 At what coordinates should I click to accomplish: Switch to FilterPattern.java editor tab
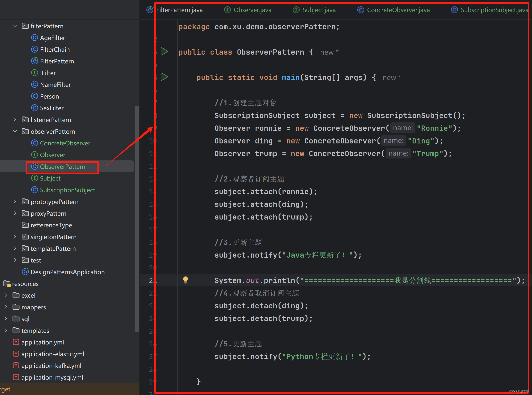[179, 10]
